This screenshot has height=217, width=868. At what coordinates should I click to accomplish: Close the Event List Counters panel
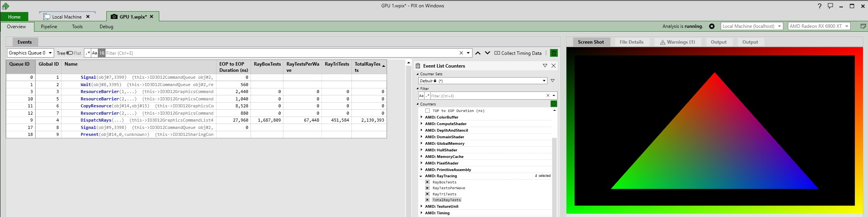click(x=553, y=66)
